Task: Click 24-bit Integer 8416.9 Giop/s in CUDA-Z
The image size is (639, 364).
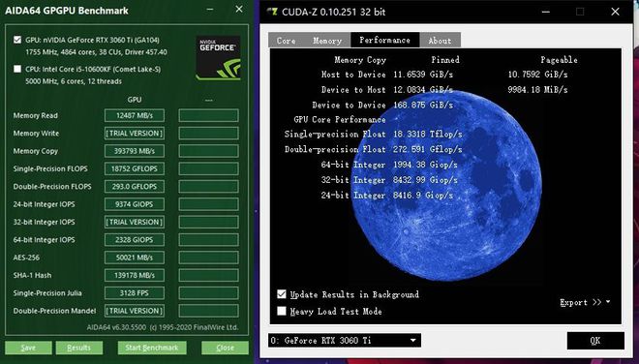Action: (423, 196)
